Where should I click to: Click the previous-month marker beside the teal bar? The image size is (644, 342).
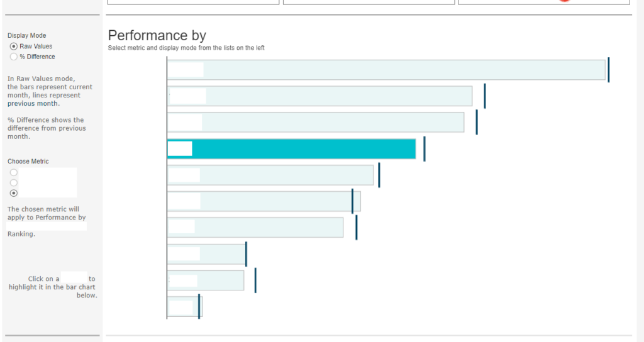click(425, 148)
